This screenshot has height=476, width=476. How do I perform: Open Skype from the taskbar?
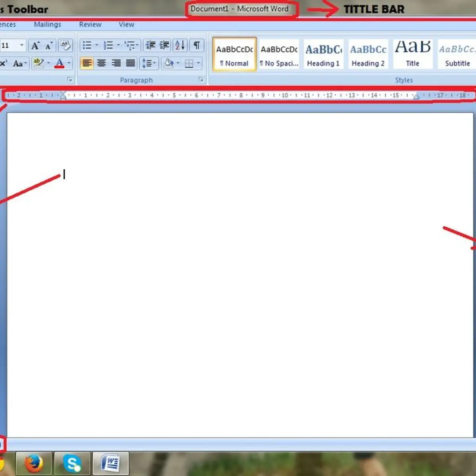click(72, 463)
